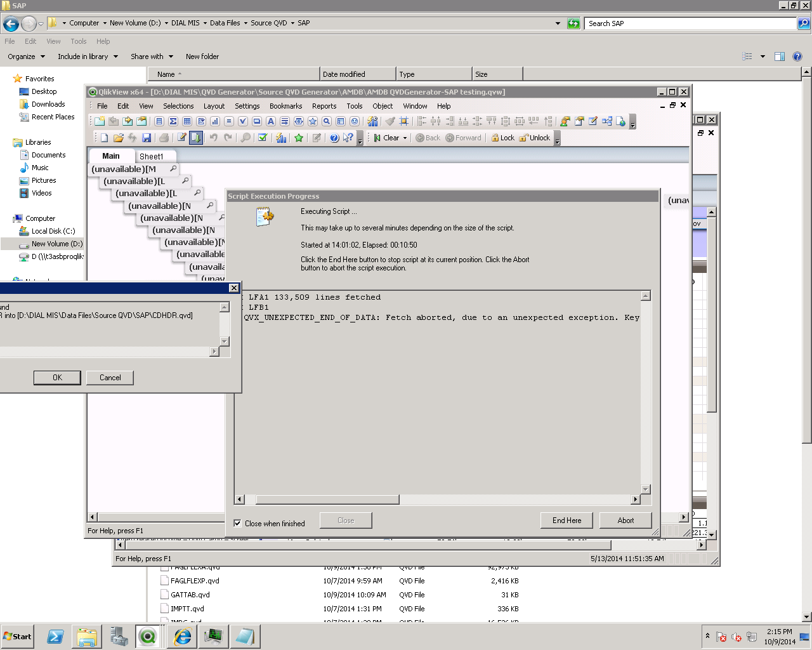Open the Selections menu
The image size is (812, 650).
tap(178, 106)
